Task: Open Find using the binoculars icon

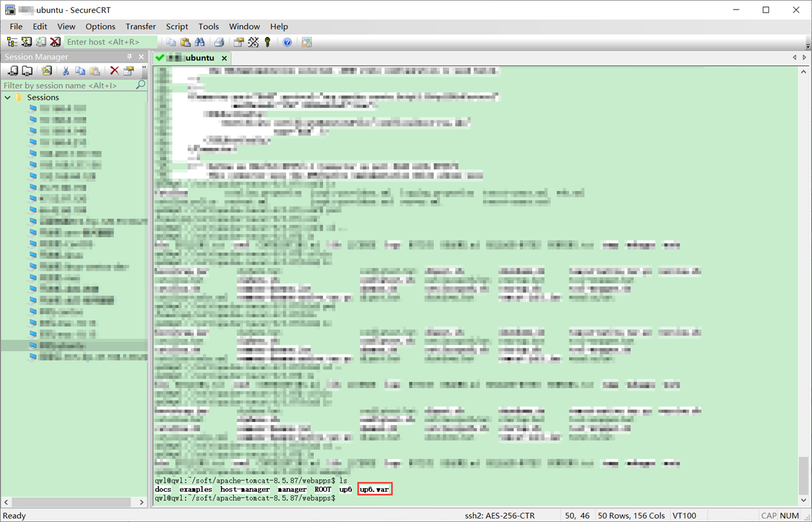Action: (200, 42)
